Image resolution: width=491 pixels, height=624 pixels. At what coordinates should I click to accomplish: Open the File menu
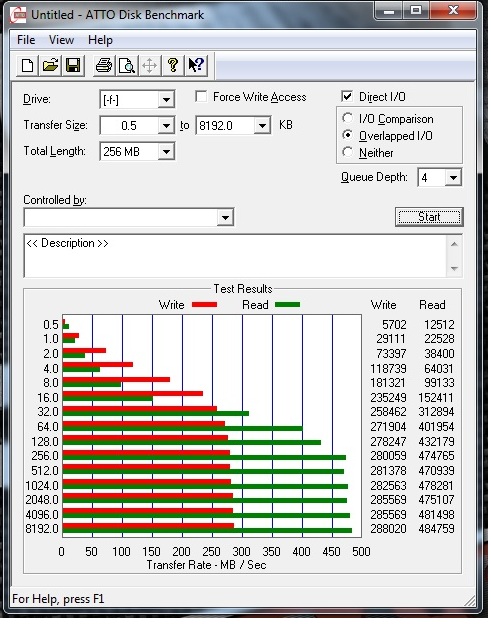26,40
